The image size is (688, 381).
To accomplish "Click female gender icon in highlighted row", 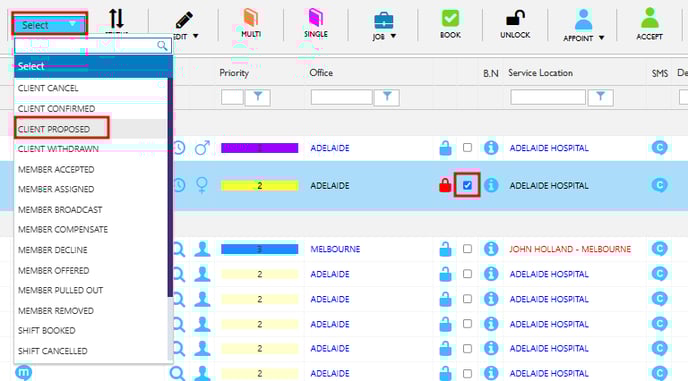I will pyautogui.click(x=202, y=185).
